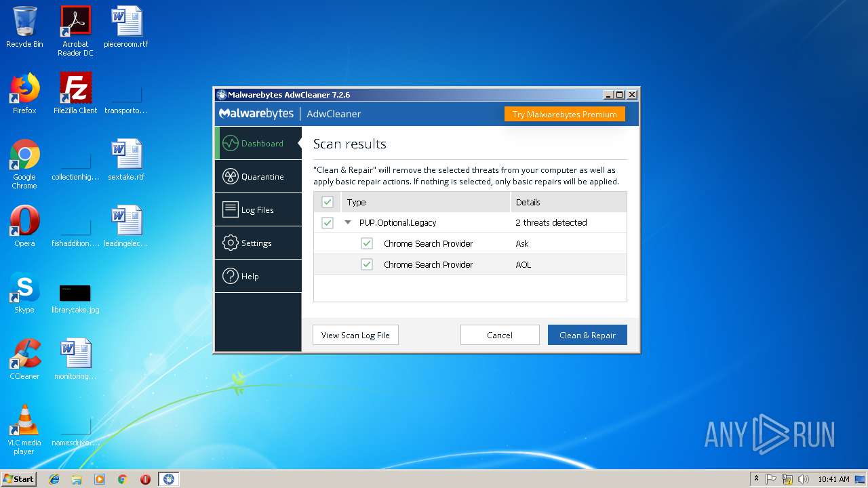
Task: Select monitoring... desktop document
Action: 75,359
